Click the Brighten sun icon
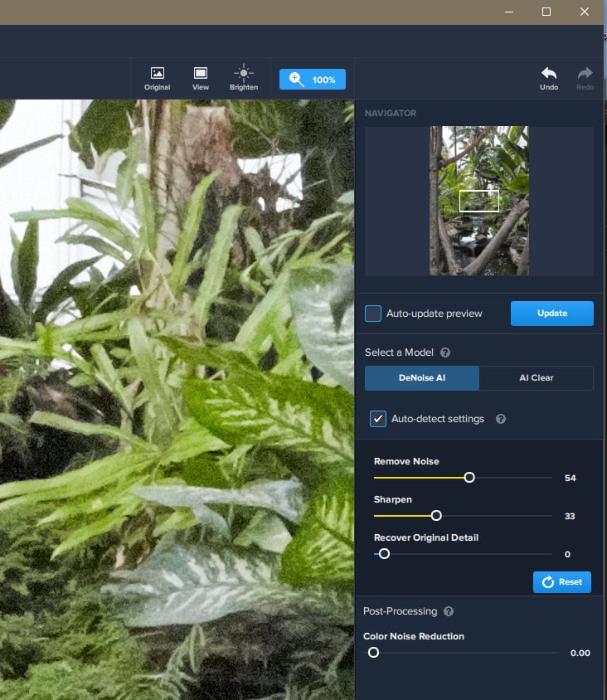The height and width of the screenshot is (700, 607). click(244, 74)
